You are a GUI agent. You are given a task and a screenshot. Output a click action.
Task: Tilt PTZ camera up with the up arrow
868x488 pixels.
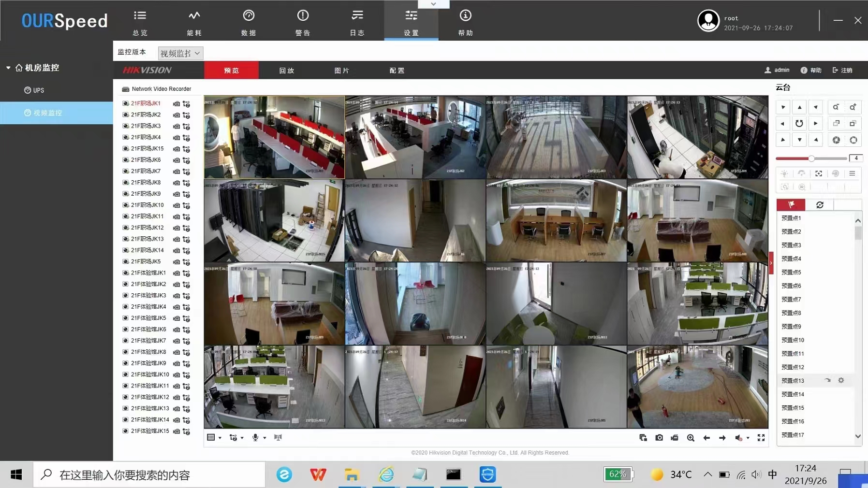tap(799, 107)
